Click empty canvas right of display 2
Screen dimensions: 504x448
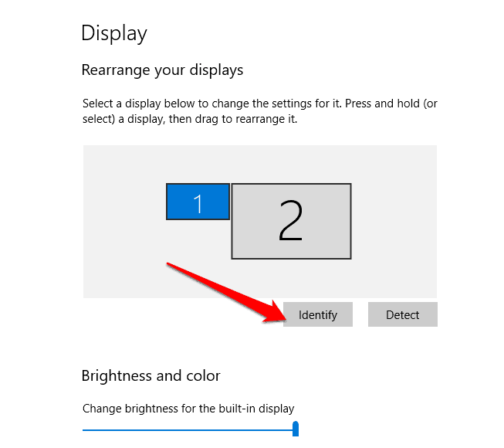[x=394, y=221]
